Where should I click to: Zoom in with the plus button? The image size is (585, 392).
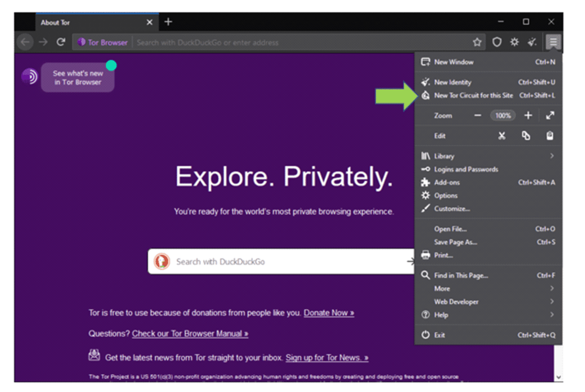tap(528, 116)
